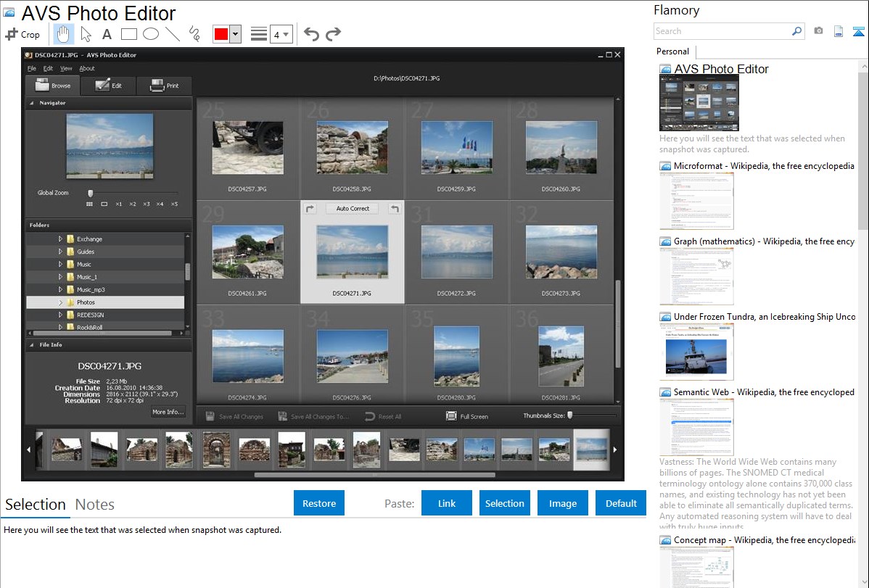Click Save All Changes To
Image resolution: width=869 pixels, height=588 pixels.
tap(313, 417)
